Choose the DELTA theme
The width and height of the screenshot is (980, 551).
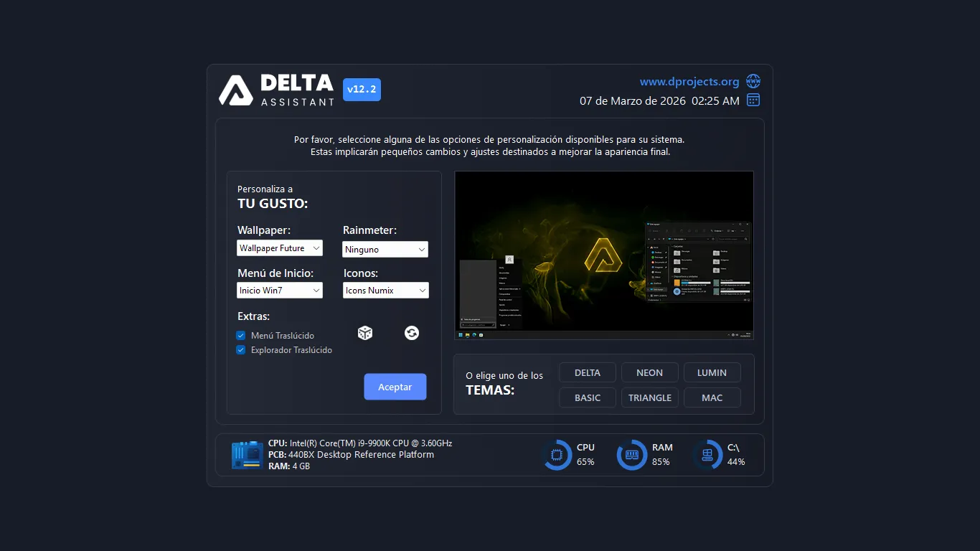[x=588, y=372]
